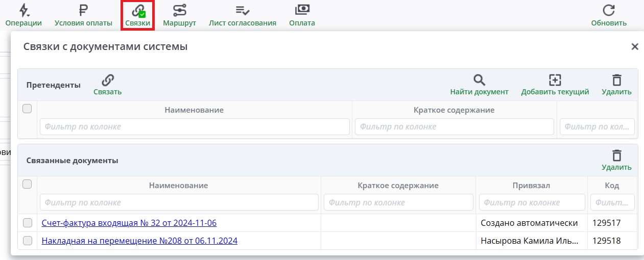Click the Обновить refresh icon
The width and height of the screenshot is (644, 260).
[608, 11]
